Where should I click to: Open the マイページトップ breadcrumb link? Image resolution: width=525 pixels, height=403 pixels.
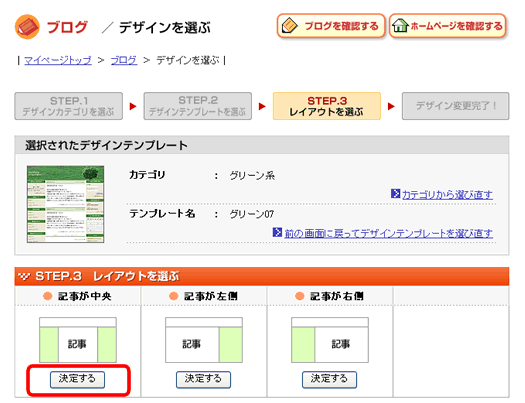(x=58, y=61)
